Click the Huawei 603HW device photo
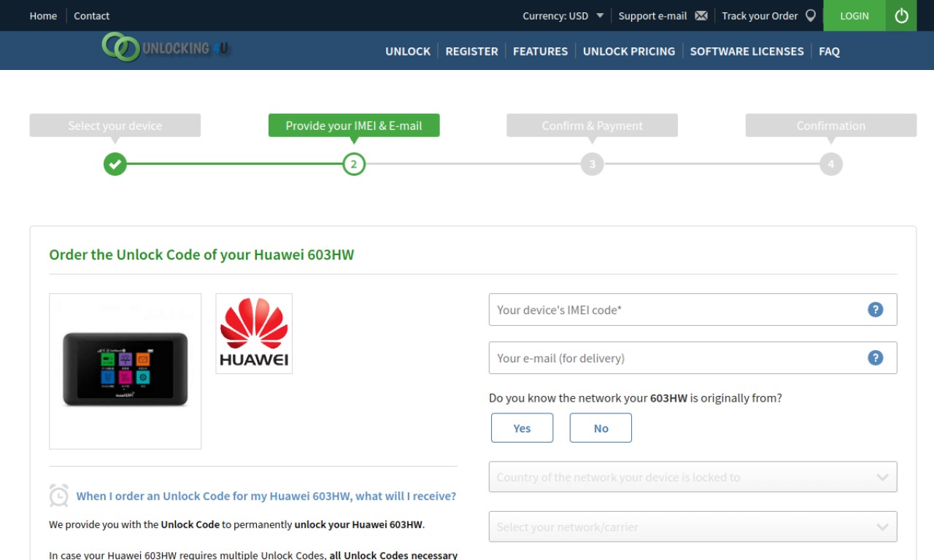This screenshot has height=560, width=934. tap(126, 371)
